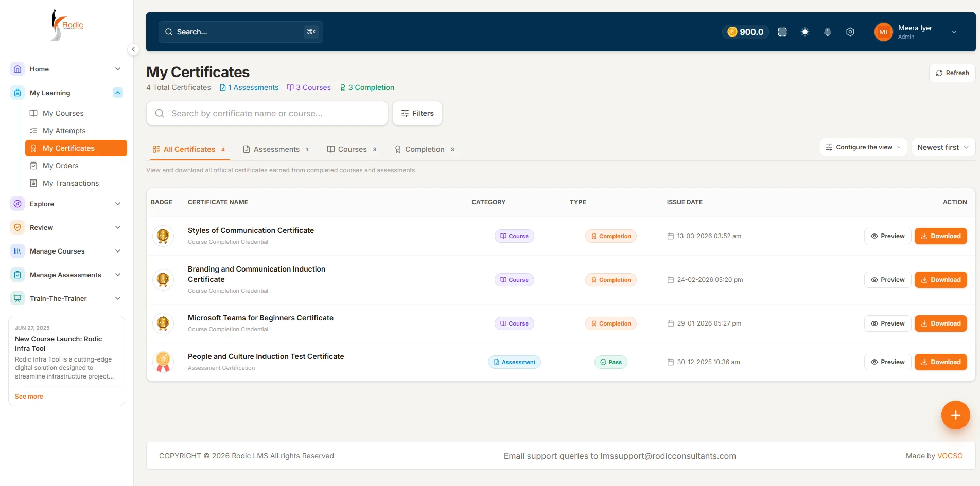Click the Branding and Communication badge medal
The width and height of the screenshot is (980, 486).
click(x=163, y=280)
